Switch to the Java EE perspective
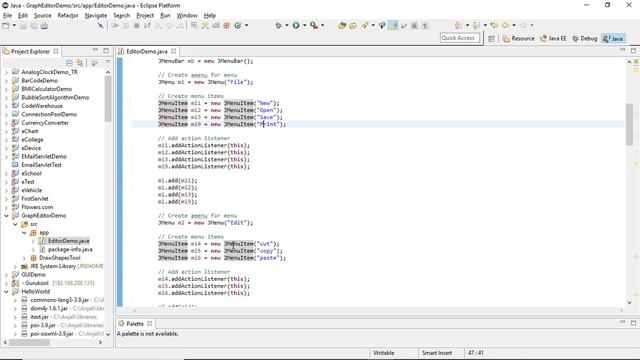This screenshot has height=360, width=640. pos(553,38)
